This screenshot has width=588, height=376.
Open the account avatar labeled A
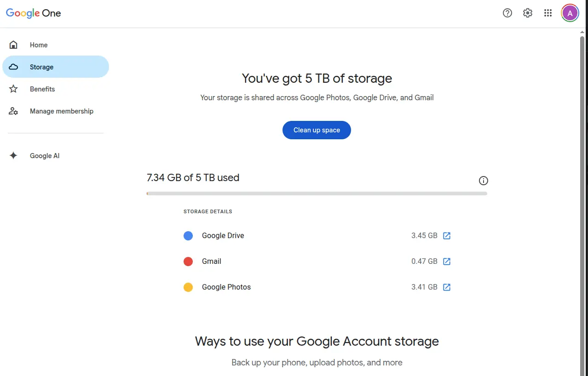pyautogui.click(x=570, y=13)
